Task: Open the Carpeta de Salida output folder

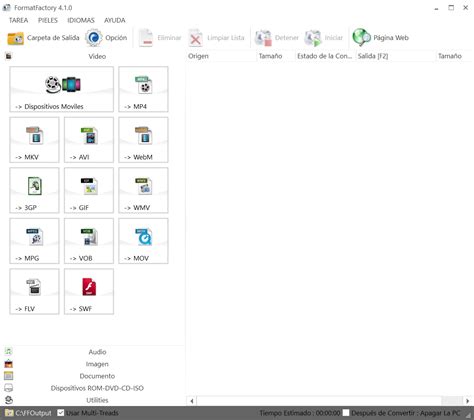Action: [43, 38]
